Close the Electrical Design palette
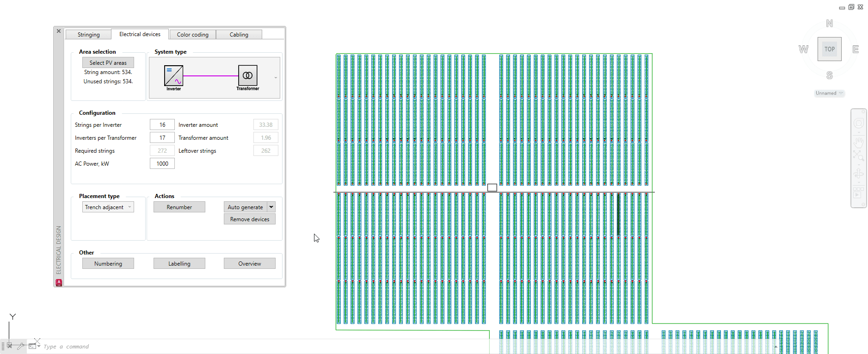Image resolution: width=868 pixels, height=354 pixels. [x=59, y=31]
